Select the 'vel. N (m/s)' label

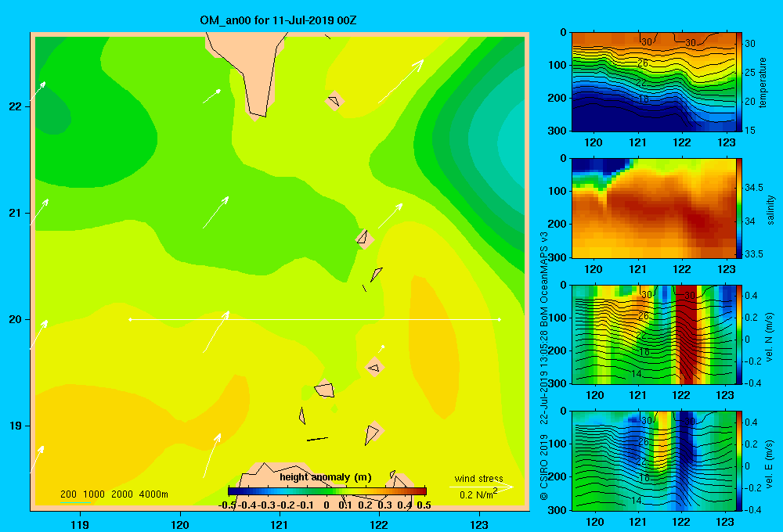770,337
